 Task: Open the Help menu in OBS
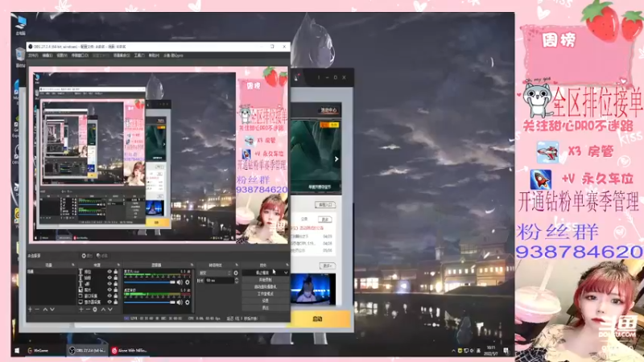pos(154,56)
